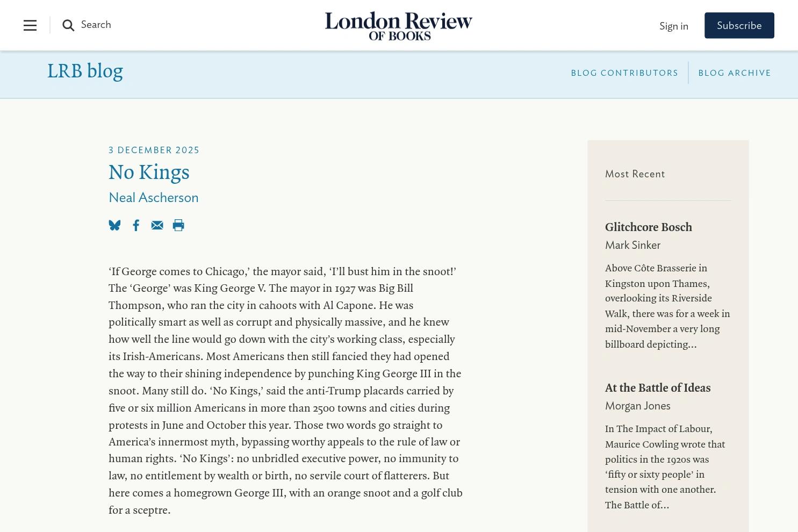Image resolution: width=798 pixels, height=532 pixels.
Task: Open At the Battle of Ideas article
Action: (x=658, y=388)
